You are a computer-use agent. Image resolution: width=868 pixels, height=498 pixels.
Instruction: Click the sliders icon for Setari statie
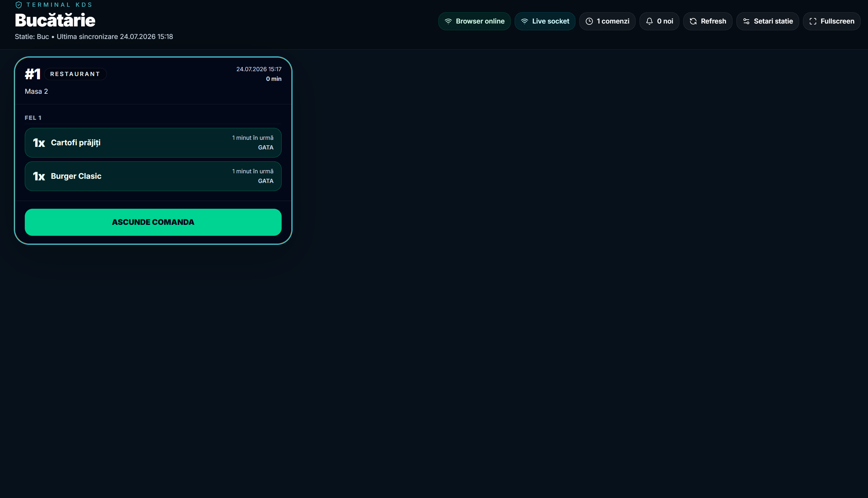(746, 21)
